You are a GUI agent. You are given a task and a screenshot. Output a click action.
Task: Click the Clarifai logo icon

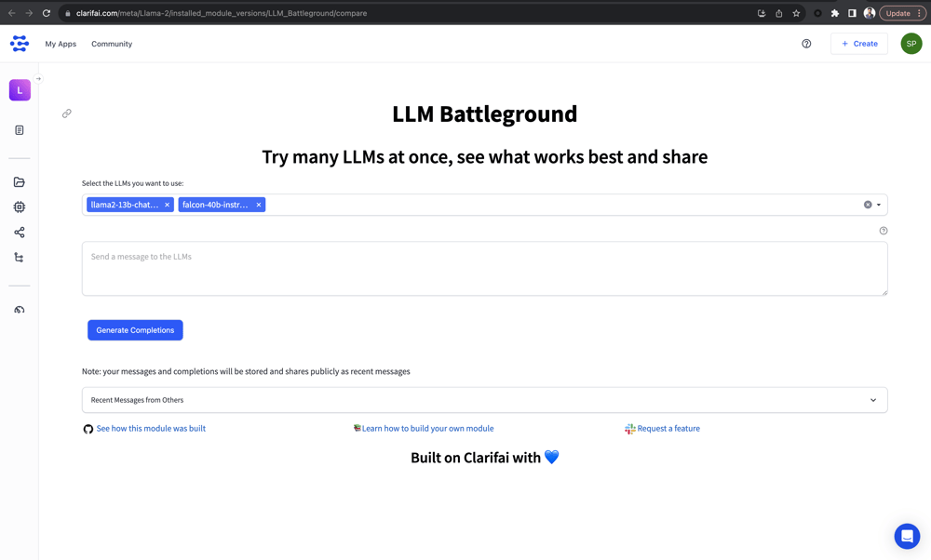click(x=20, y=44)
